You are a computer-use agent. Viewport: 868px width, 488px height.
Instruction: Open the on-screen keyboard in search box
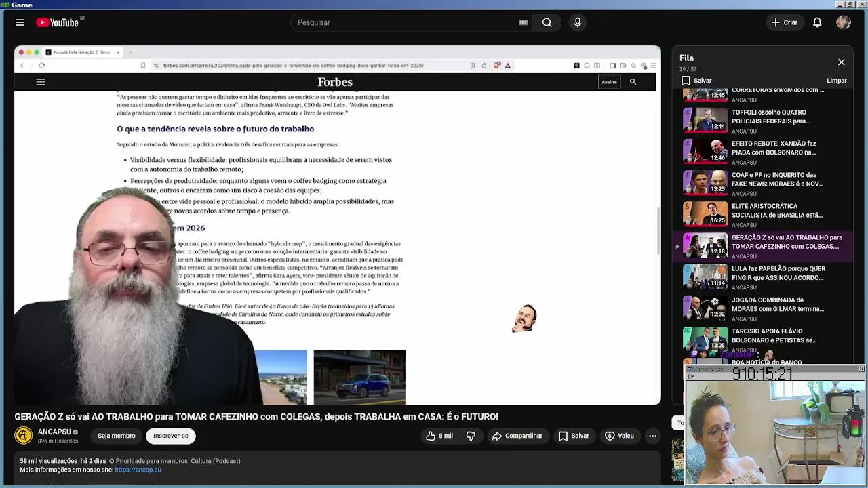pos(524,22)
